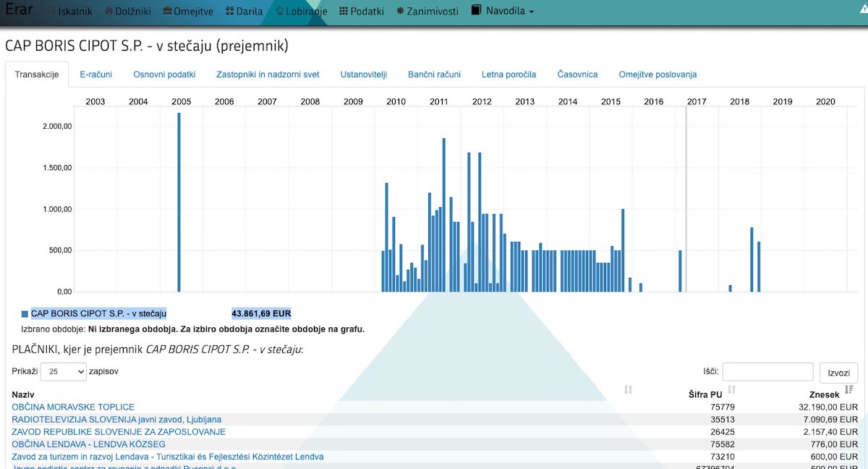Select the Letna poročila tab
This screenshot has width=868, height=469.
509,75
